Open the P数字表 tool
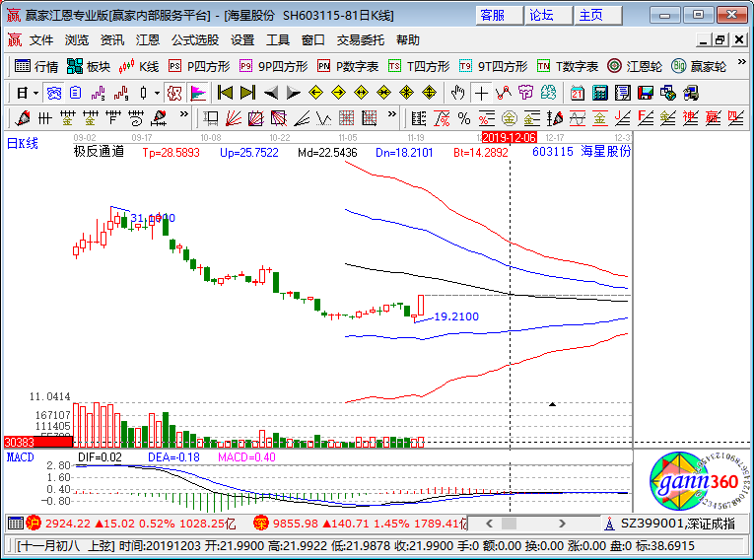This screenshot has width=754, height=560. (x=348, y=66)
